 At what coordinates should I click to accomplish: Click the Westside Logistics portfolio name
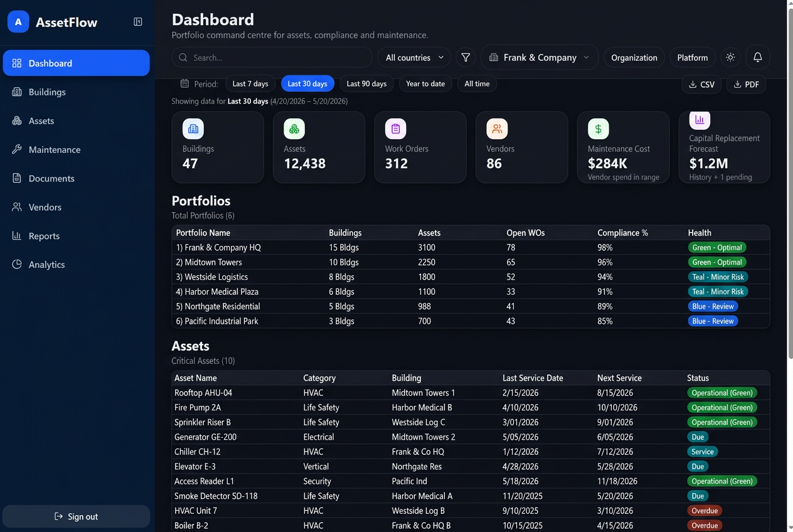point(211,277)
